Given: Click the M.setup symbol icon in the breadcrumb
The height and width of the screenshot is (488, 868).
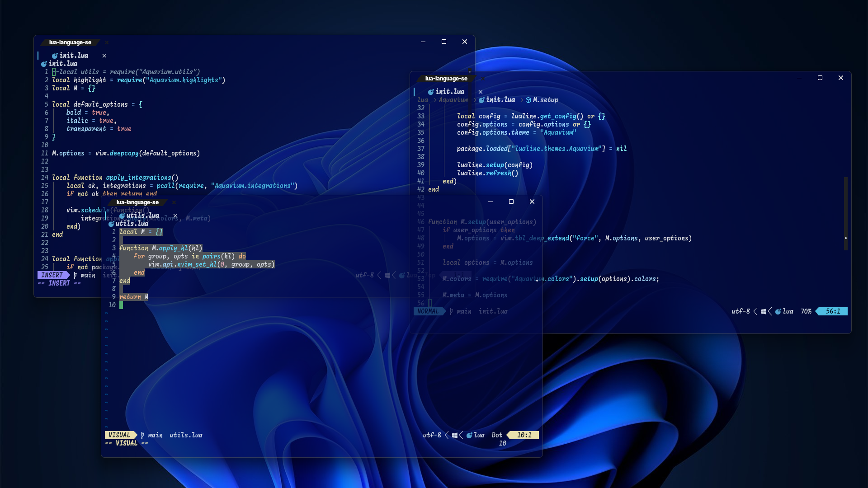Looking at the screenshot, I should [528, 100].
